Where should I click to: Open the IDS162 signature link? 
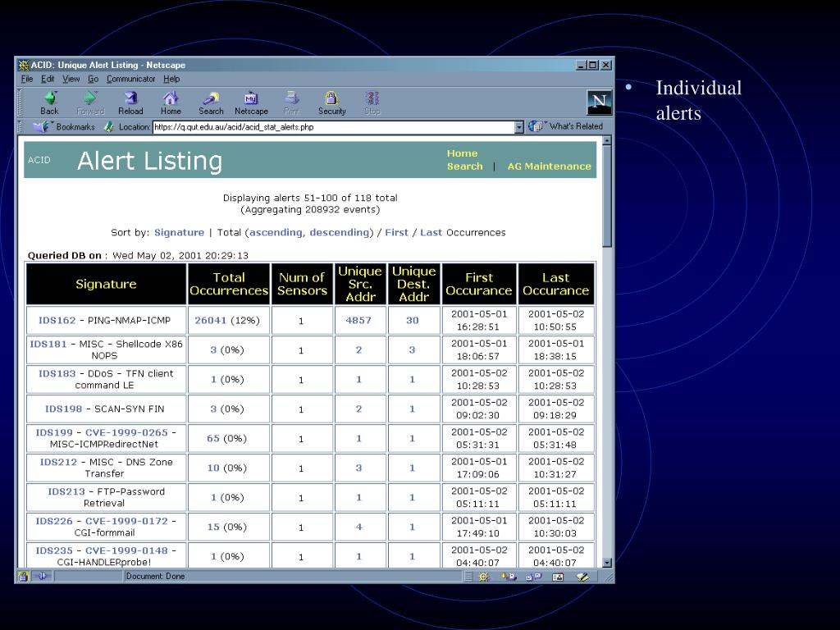tap(57, 320)
